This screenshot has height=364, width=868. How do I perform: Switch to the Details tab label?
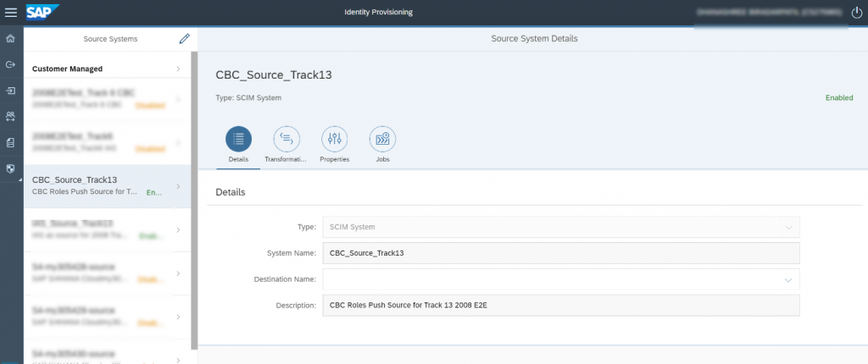pos(238,159)
